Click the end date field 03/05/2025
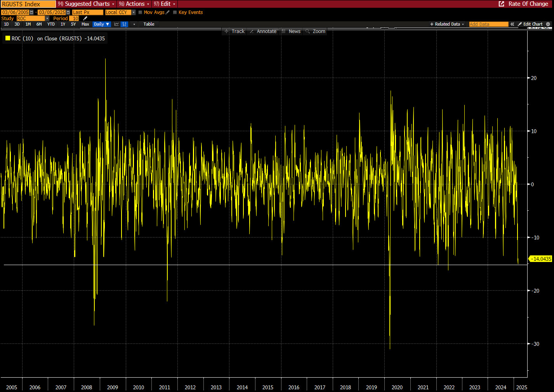This screenshot has height=392, width=554. tap(52, 12)
